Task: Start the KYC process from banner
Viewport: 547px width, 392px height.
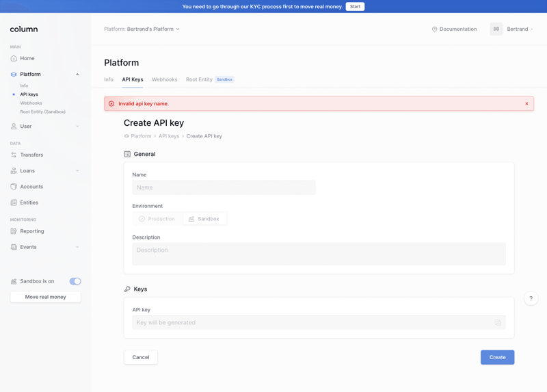Action: (x=355, y=7)
